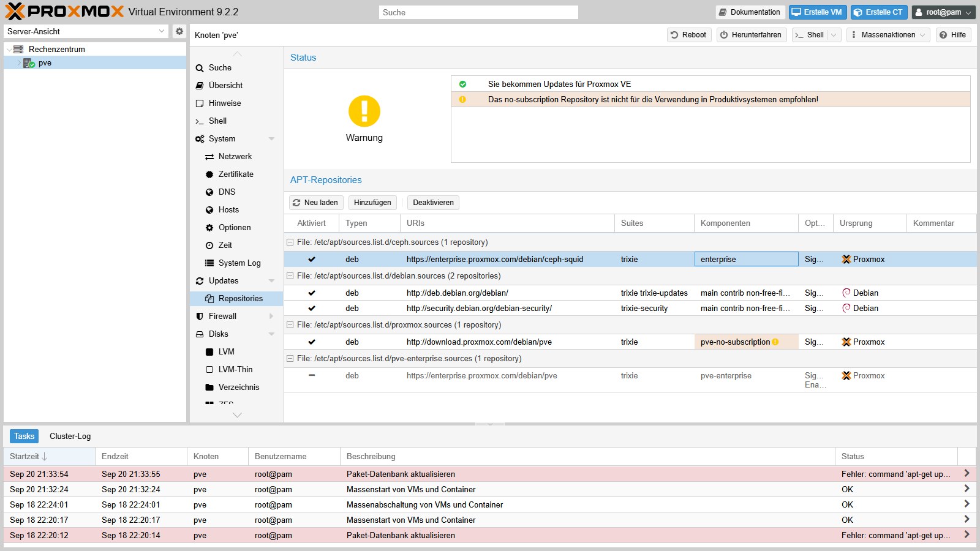Click enabled checkmark for debian-security repository
The height and width of the screenshot is (551, 980).
(312, 309)
